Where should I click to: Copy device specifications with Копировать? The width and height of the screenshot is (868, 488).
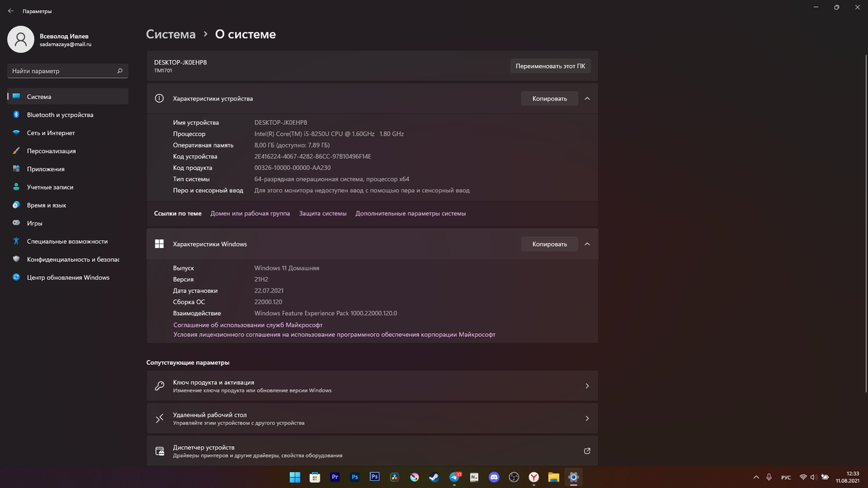point(549,98)
